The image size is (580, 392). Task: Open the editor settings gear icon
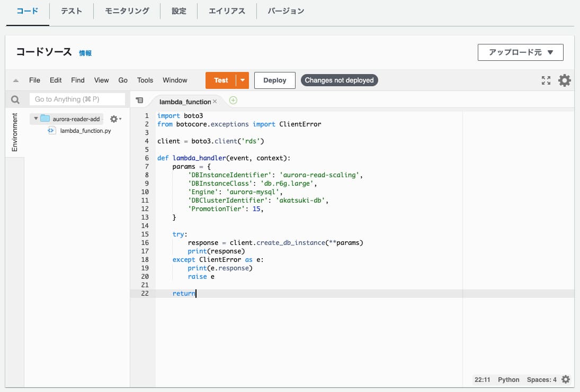[565, 80]
